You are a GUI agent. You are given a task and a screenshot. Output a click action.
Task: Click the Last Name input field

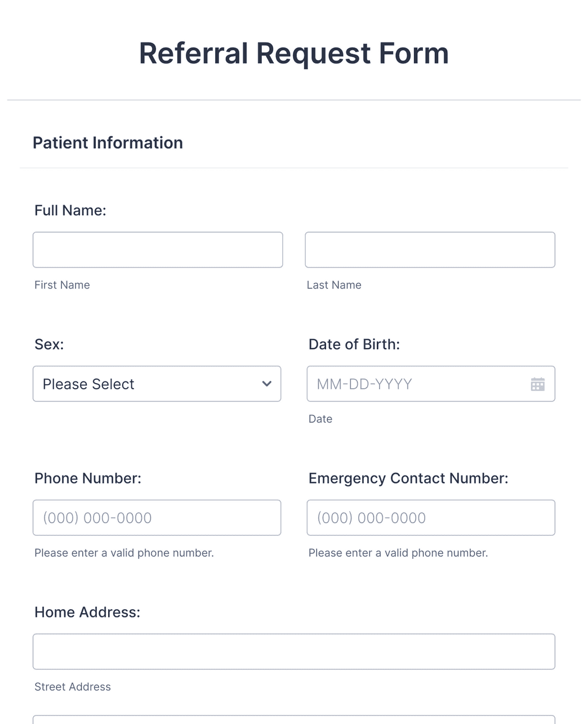430,250
